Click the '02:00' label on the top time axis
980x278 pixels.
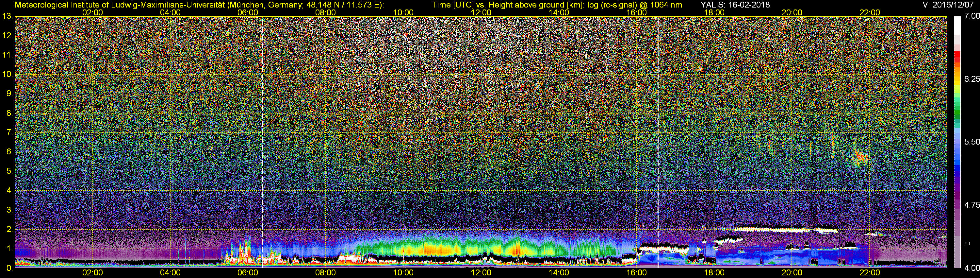coord(92,12)
